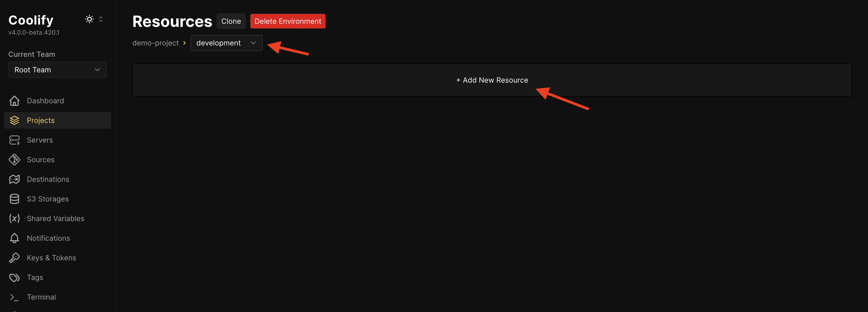Viewport: 868px width, 312px height.
Task: Open the Destinations menu item
Action: (x=58, y=179)
